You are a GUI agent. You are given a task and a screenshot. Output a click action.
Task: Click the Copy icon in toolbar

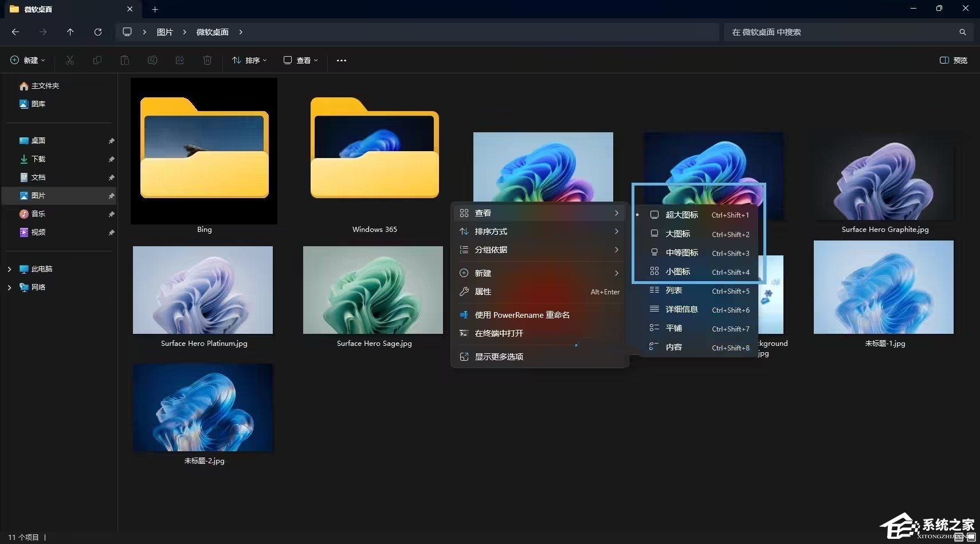click(97, 60)
